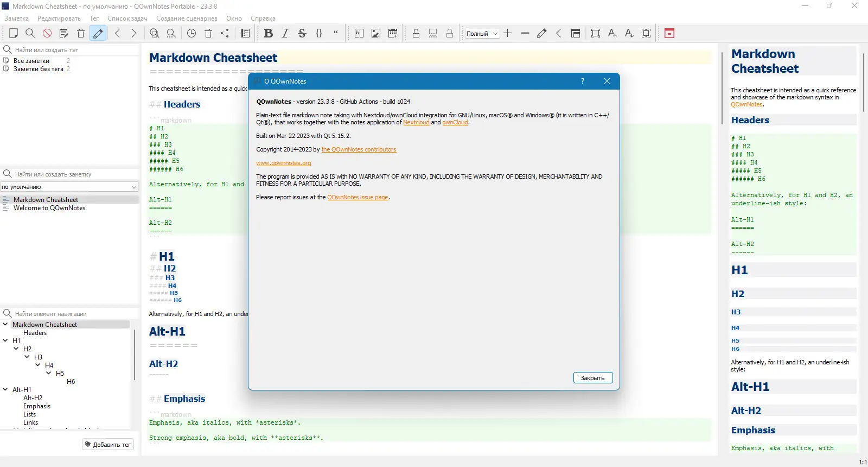This screenshot has width=868, height=467.
Task: Open the Заметка menu
Action: (x=16, y=18)
